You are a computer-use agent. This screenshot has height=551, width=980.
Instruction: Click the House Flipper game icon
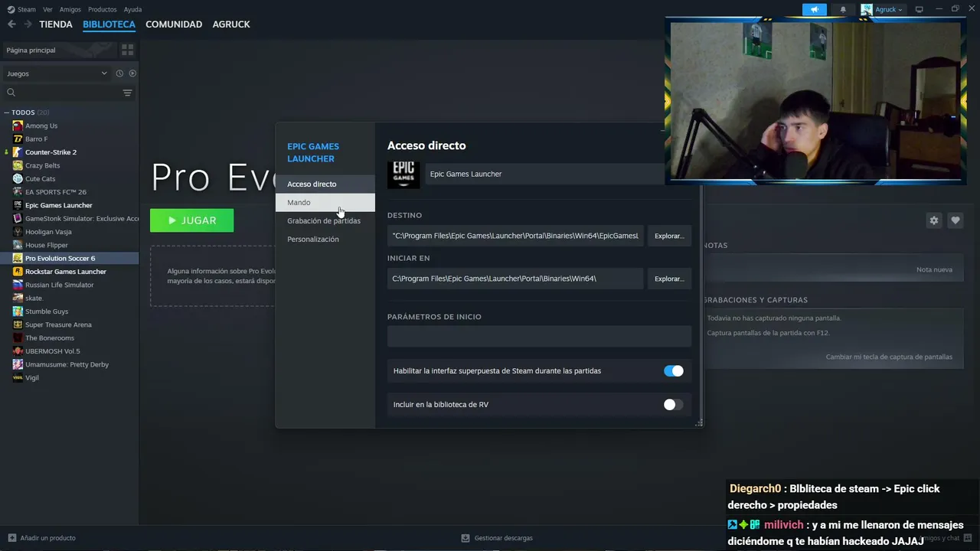pos(18,245)
